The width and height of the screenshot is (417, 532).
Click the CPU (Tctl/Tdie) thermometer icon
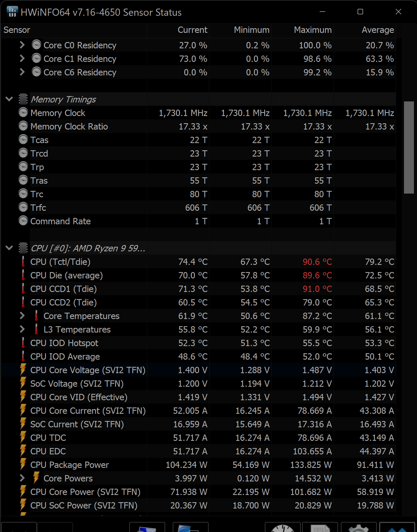pyautogui.click(x=23, y=262)
